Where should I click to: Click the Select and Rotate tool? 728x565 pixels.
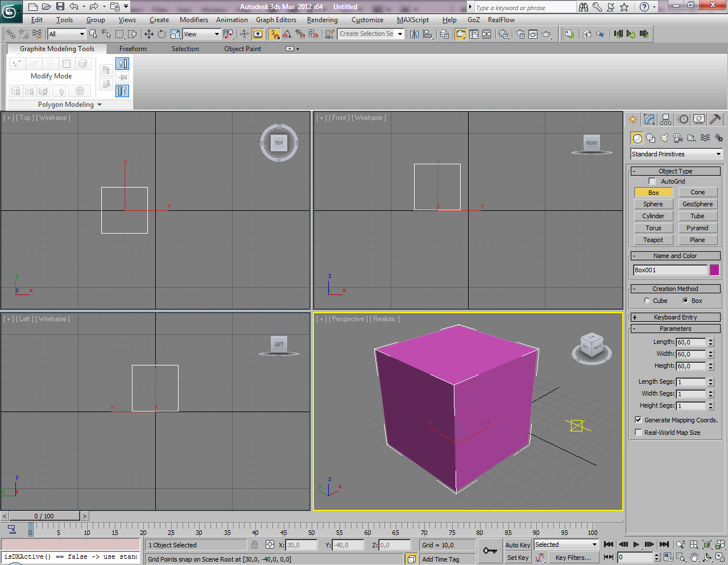click(x=162, y=34)
